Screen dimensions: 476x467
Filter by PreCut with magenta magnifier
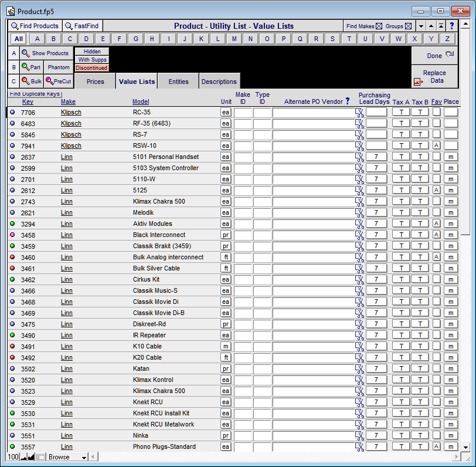coord(59,81)
